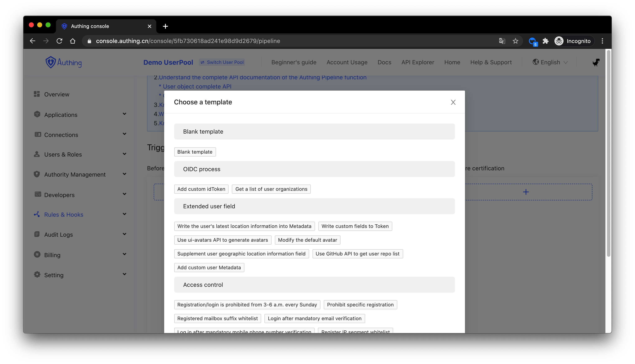
Task: Reload the page with refresh icon
Action: (59, 41)
